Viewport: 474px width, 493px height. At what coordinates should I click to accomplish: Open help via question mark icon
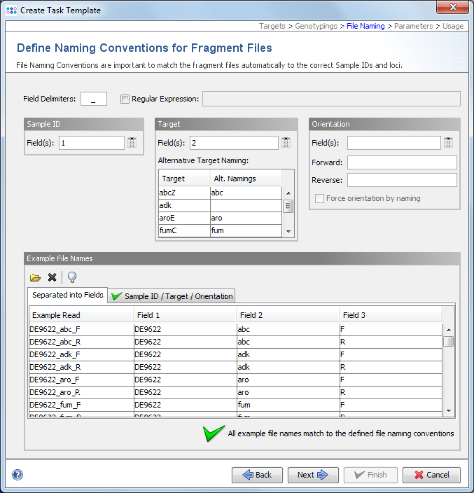pyautogui.click(x=17, y=475)
